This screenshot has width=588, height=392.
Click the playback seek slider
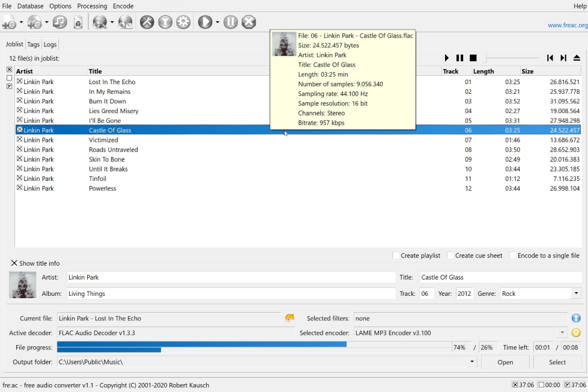(511, 58)
